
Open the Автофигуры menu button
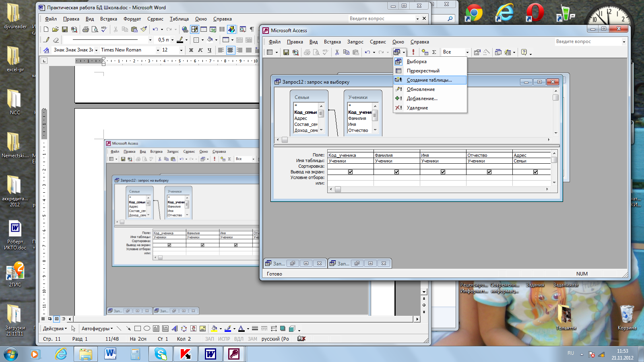(97, 329)
